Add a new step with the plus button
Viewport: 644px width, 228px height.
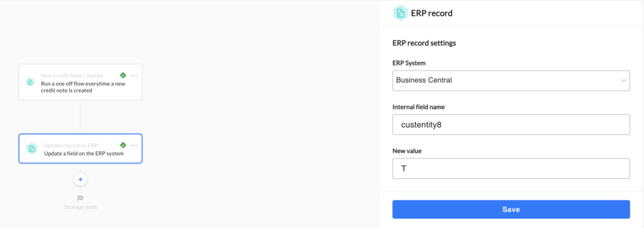point(80,180)
